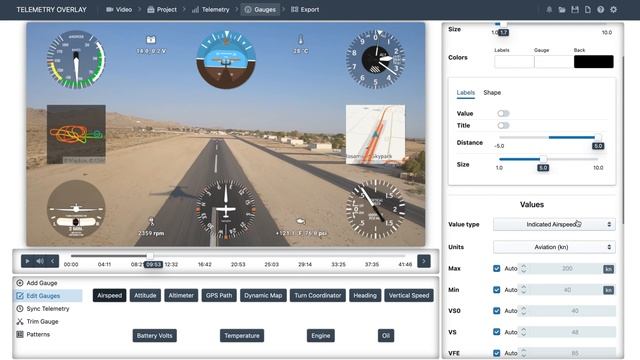Open the help question mark icon

click(x=600, y=9)
